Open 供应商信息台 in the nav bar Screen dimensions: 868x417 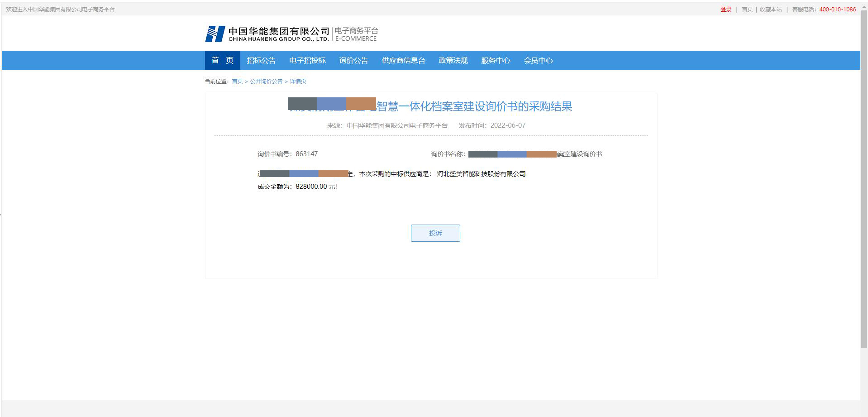coord(403,60)
